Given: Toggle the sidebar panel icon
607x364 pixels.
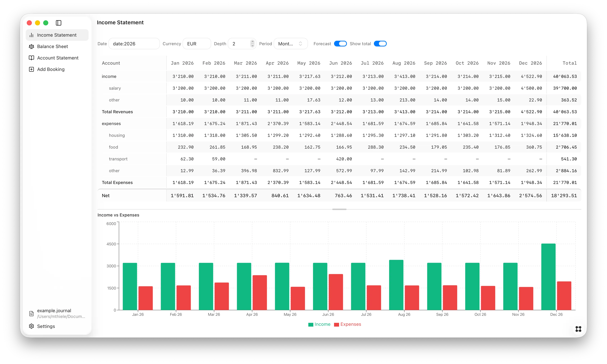Looking at the screenshot, I should pyautogui.click(x=58, y=23).
